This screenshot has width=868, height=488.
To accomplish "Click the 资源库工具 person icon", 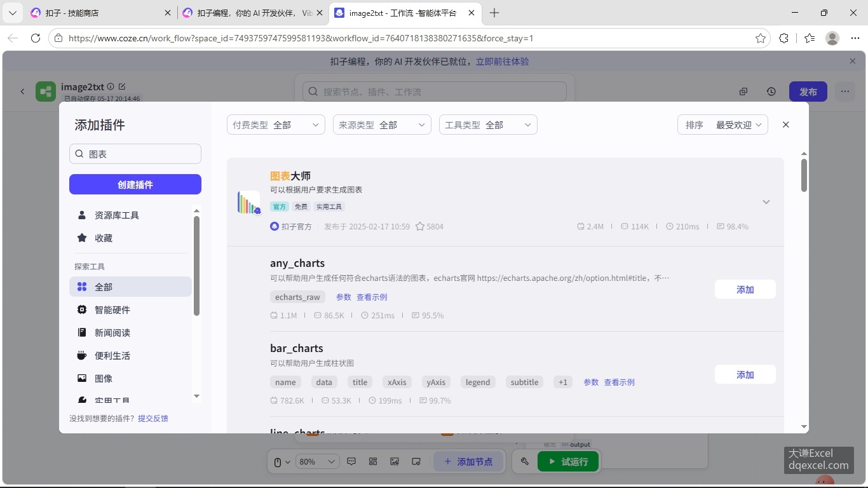I will click(82, 215).
